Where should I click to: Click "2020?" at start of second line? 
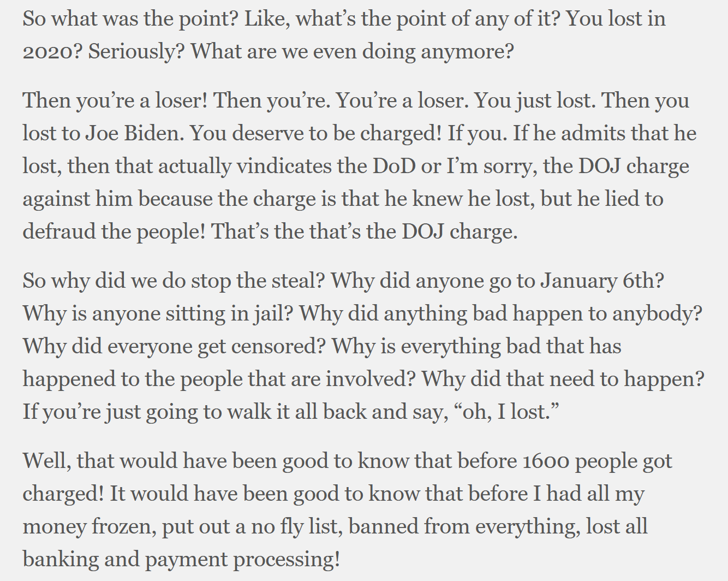tap(52, 52)
